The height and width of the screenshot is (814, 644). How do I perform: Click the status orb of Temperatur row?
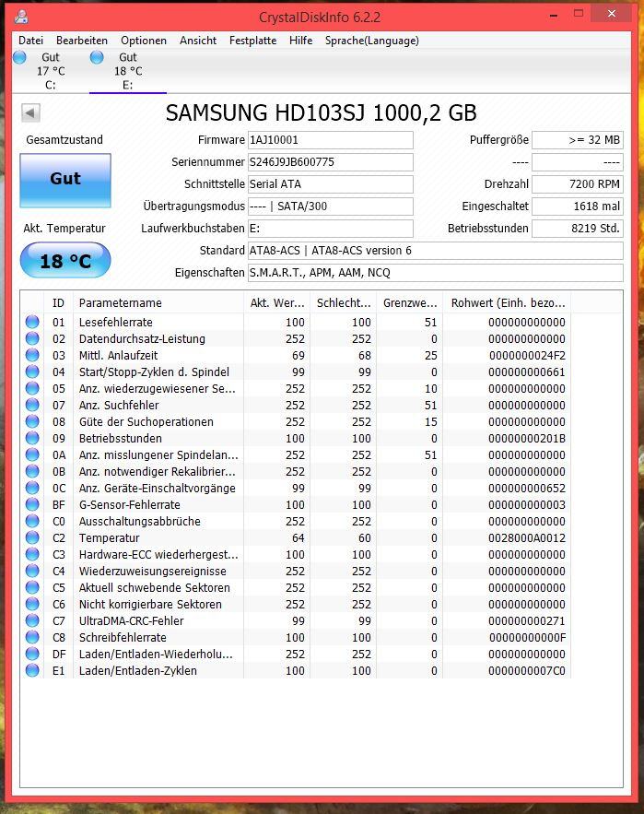32,537
